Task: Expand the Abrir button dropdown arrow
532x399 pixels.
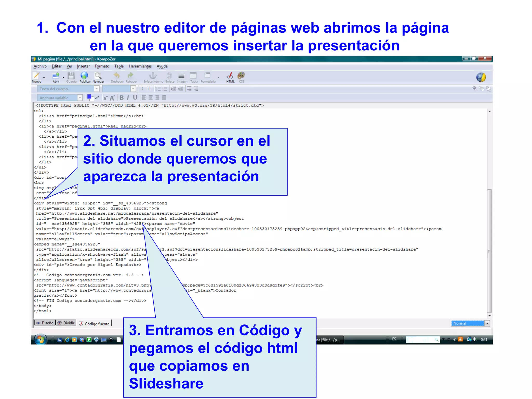Action: [x=63, y=77]
